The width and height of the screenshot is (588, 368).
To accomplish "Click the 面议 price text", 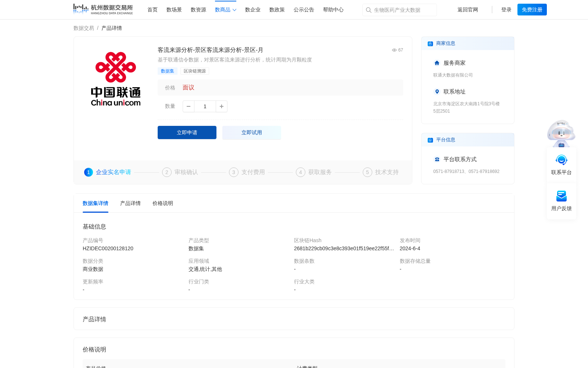I will [189, 88].
